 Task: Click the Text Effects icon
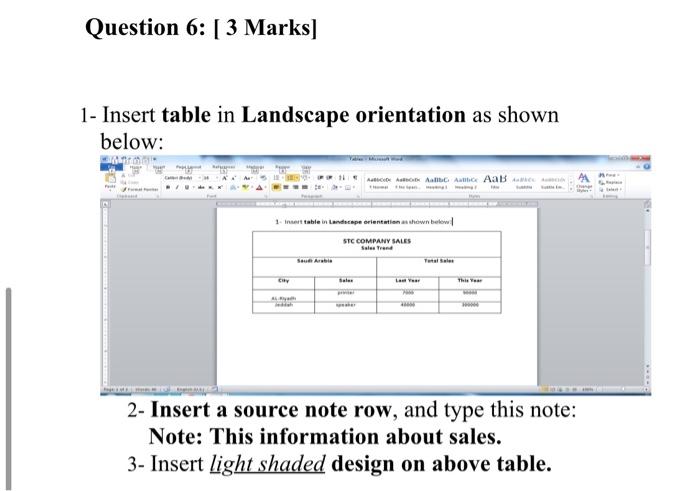[233, 187]
